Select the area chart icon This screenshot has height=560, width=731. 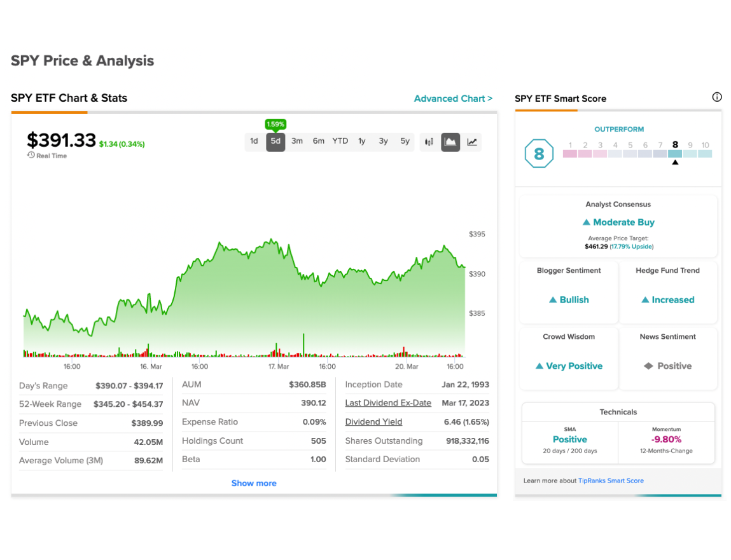pos(450,142)
